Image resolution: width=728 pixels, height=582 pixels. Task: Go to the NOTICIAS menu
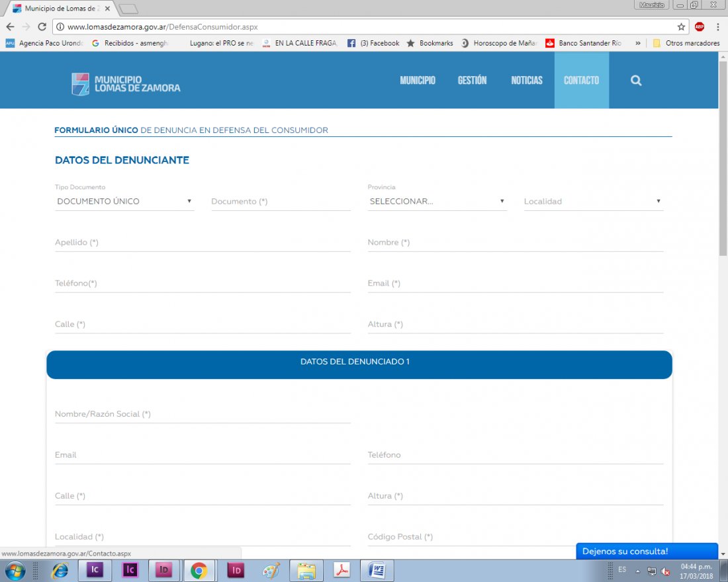[x=527, y=80]
